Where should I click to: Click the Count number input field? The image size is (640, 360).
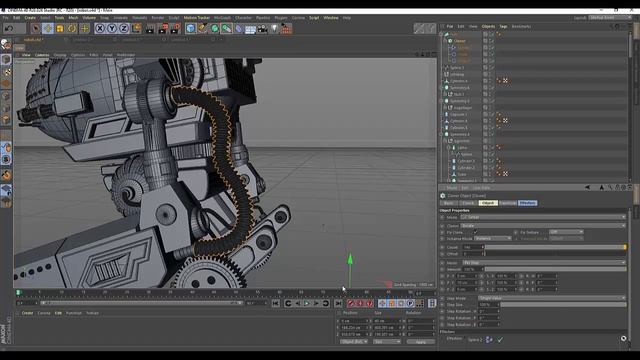(x=473, y=247)
